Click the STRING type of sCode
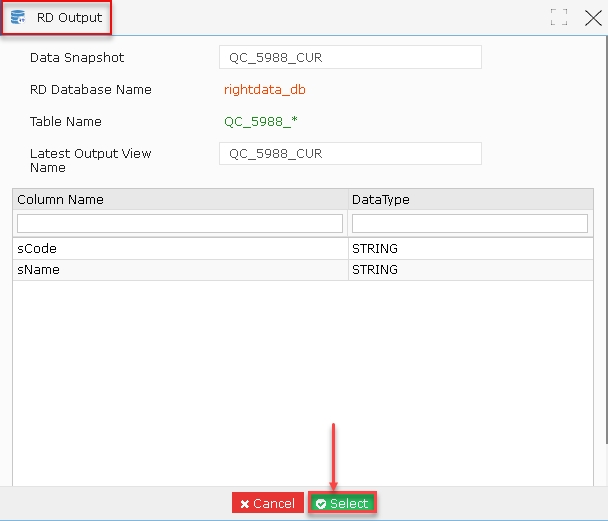The image size is (608, 521). pyautogui.click(x=375, y=248)
